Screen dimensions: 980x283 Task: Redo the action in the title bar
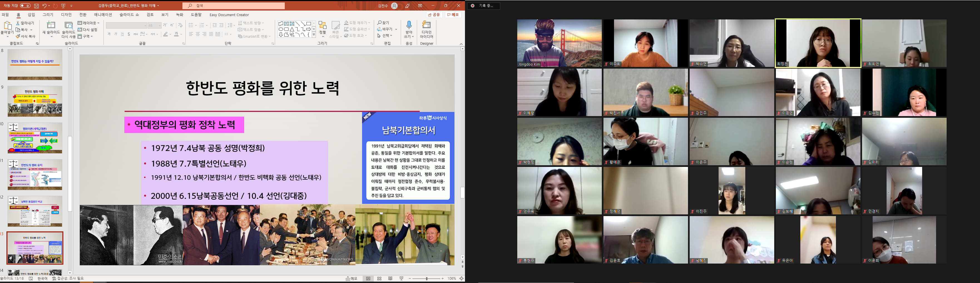(55, 6)
